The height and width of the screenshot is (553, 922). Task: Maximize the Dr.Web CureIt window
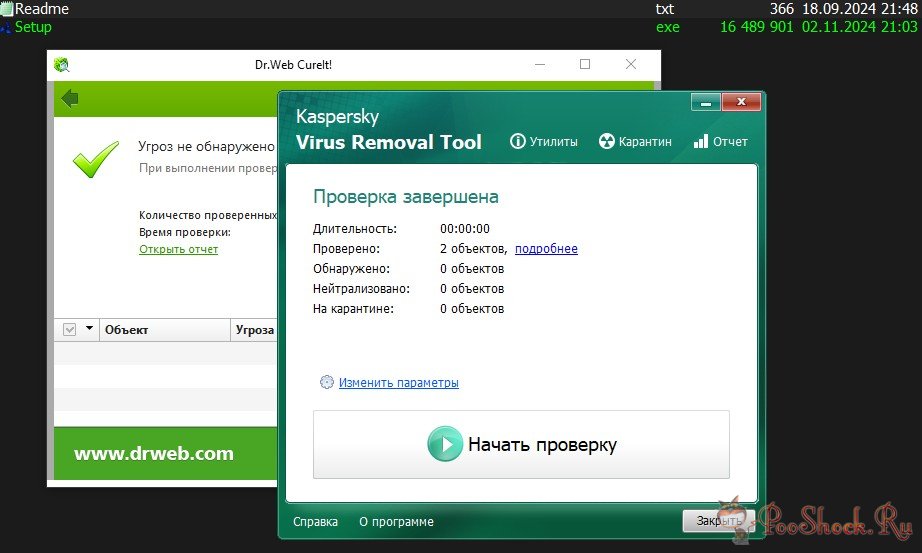(x=585, y=64)
